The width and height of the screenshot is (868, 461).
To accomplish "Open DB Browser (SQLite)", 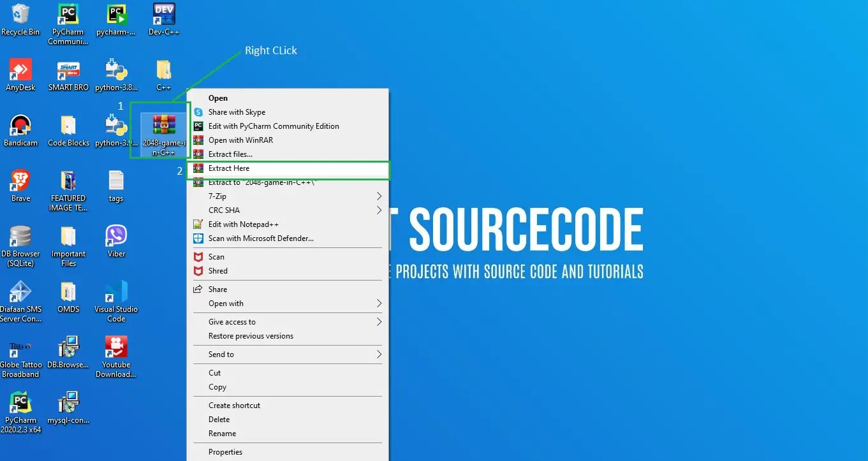I will point(21,237).
